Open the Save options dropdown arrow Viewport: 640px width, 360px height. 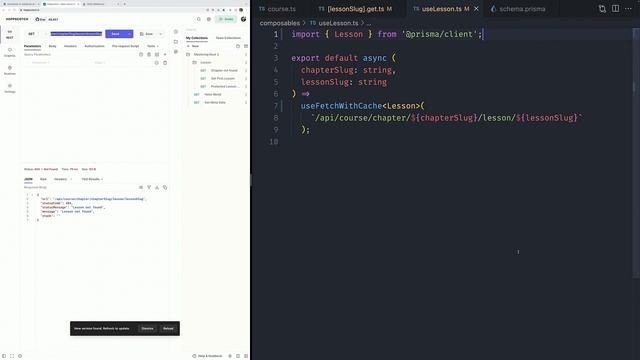coord(161,34)
